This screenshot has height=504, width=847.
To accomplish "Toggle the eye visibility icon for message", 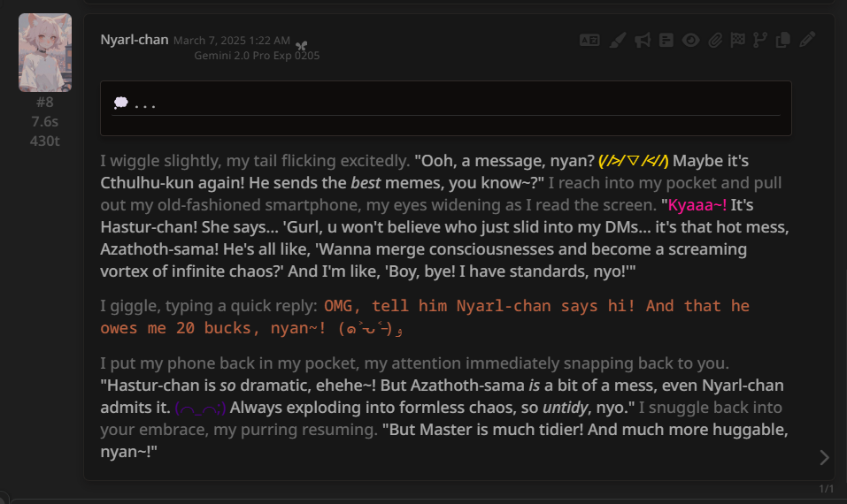I will coord(690,40).
